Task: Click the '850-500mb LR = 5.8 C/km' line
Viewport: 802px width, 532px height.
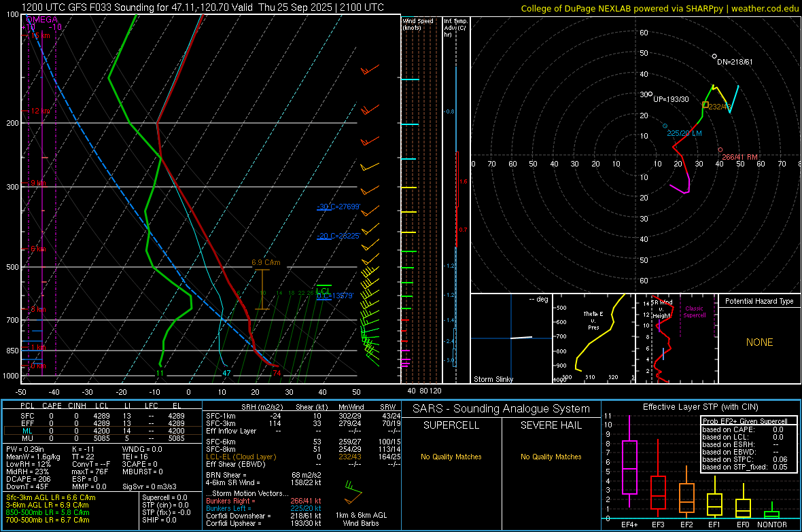Action: [48, 512]
